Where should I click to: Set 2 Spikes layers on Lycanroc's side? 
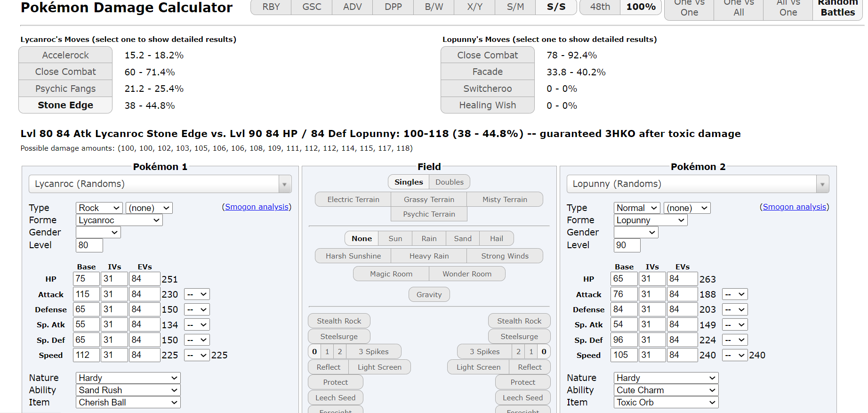point(339,351)
